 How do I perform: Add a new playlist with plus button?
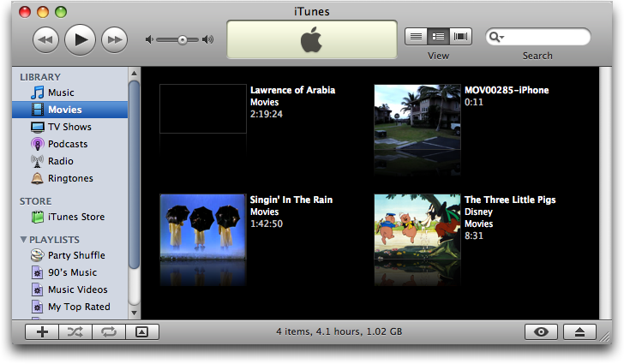point(42,331)
